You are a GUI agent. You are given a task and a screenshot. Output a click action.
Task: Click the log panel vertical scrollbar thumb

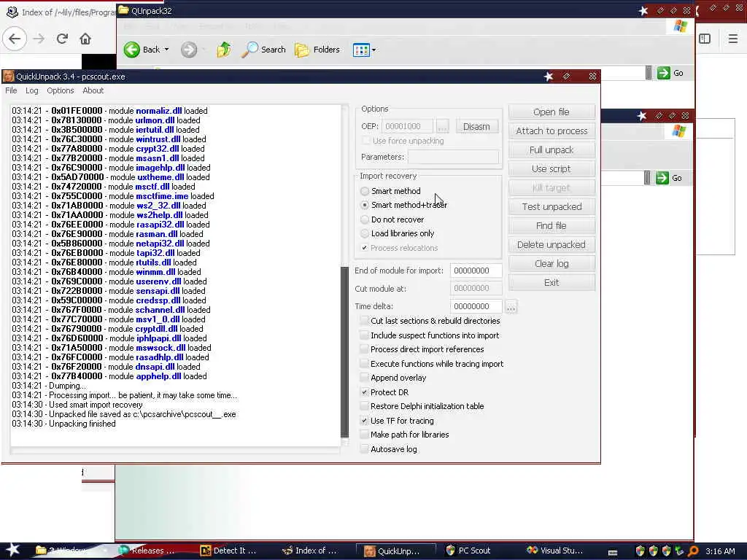(345, 352)
